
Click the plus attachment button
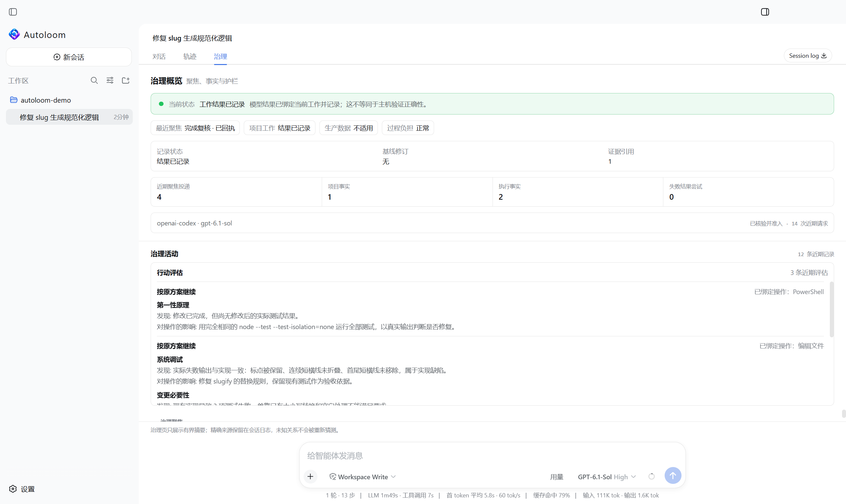(310, 477)
